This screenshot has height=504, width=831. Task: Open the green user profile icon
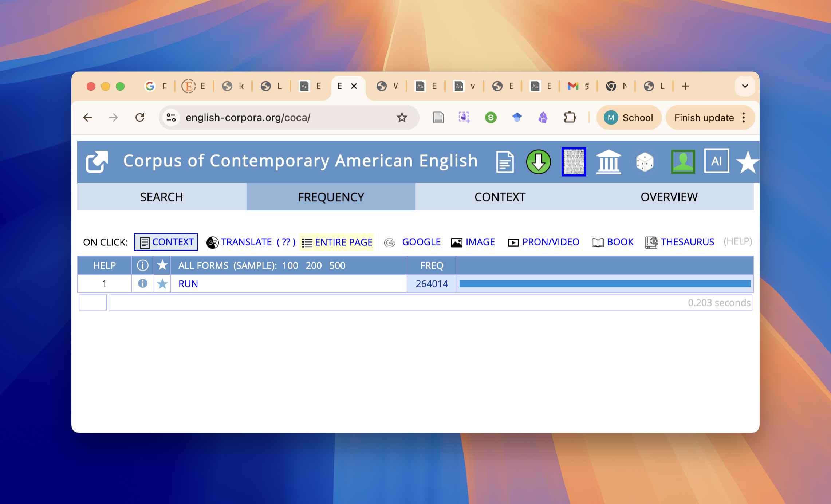click(683, 162)
